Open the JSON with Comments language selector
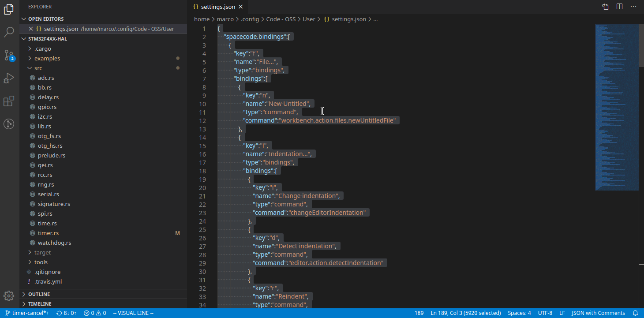The width and height of the screenshot is (644, 318). pos(598,313)
